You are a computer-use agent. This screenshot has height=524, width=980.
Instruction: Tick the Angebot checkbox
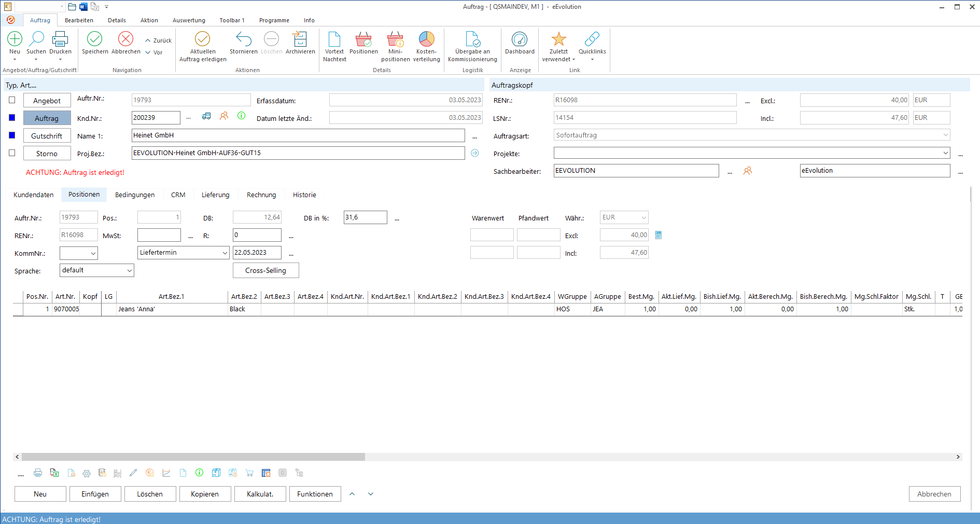(12, 100)
